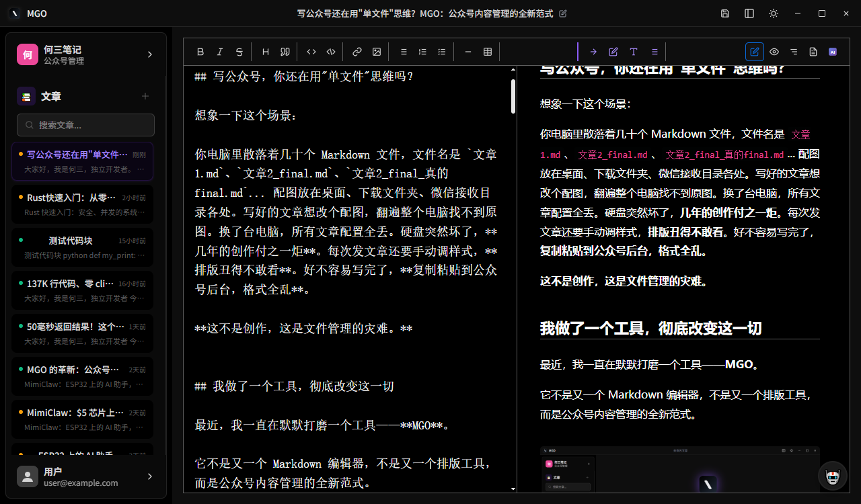
Task: Insert inline code from the toolbar
Action: [x=311, y=52]
